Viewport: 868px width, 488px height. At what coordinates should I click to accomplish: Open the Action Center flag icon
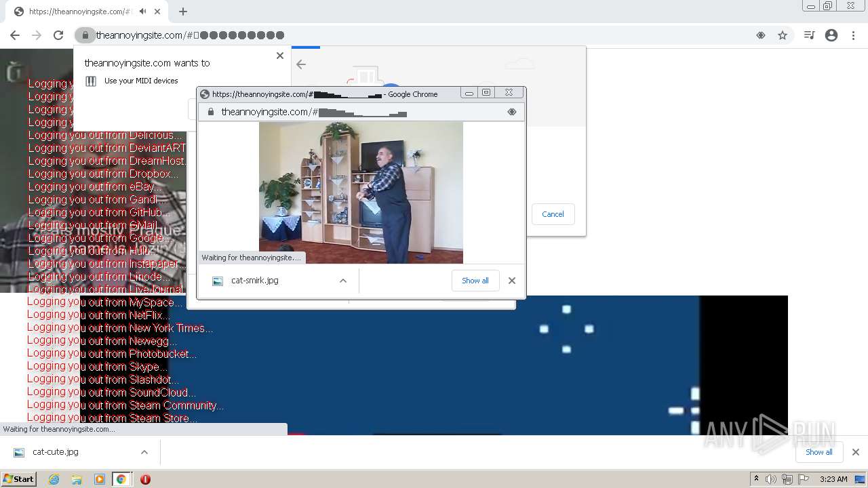pos(804,479)
